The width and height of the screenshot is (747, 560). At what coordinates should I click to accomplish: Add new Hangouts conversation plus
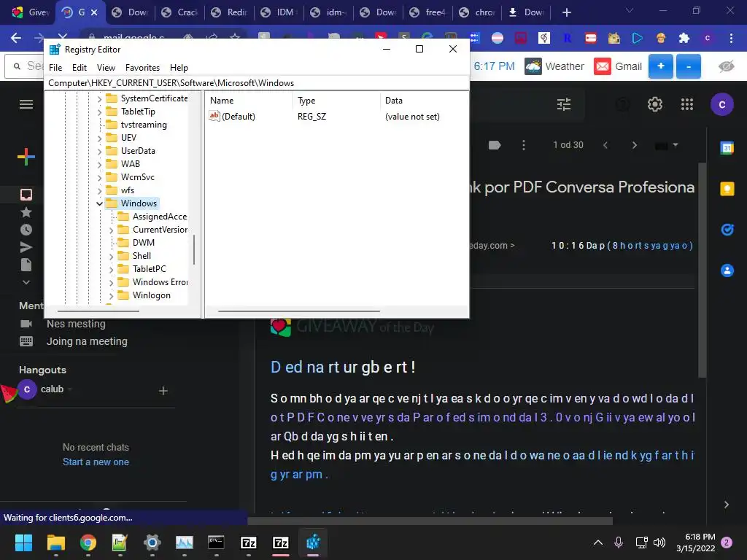click(x=163, y=391)
